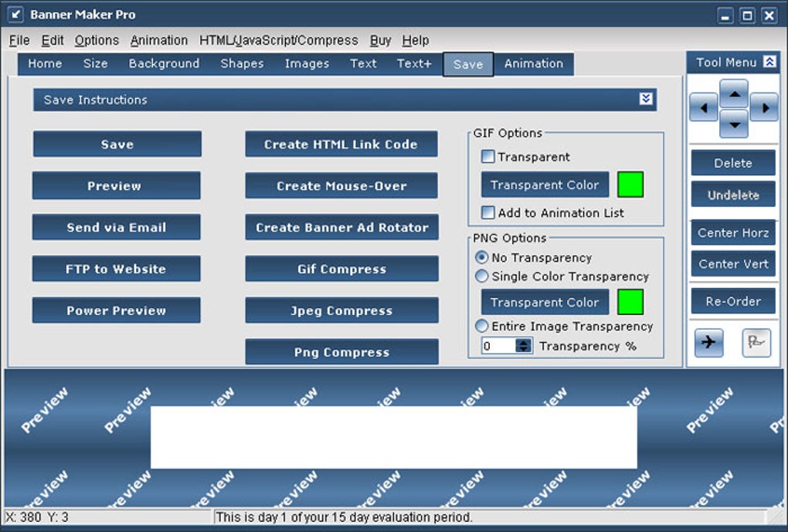Viewport: 788px width, 532px height.
Task: Click the Preview button
Action: (116, 186)
